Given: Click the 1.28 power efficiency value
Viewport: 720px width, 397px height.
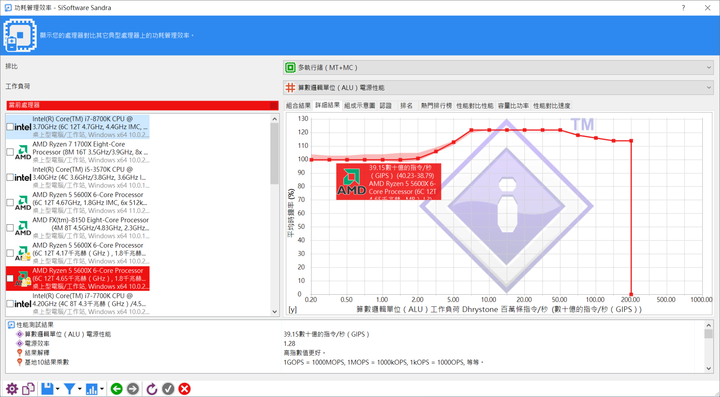Looking at the screenshot, I should (289, 343).
